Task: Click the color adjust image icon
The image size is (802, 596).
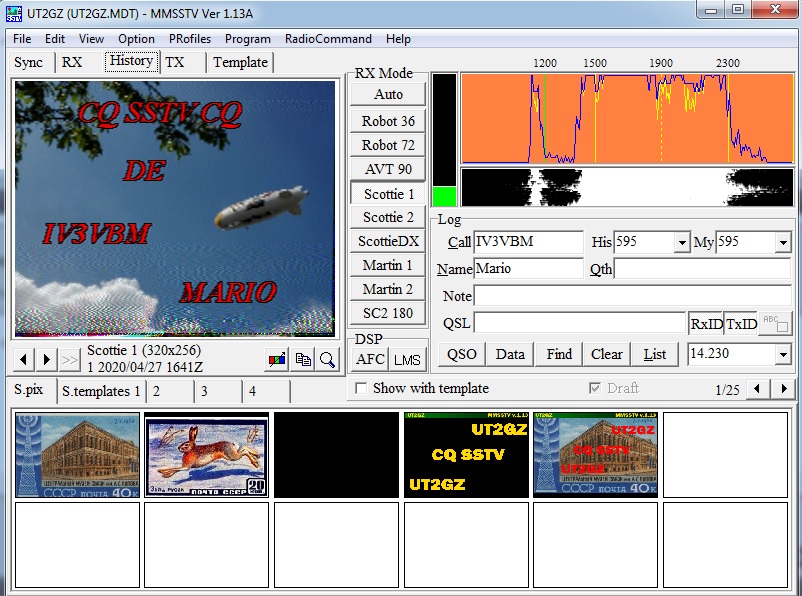Action: [x=276, y=359]
